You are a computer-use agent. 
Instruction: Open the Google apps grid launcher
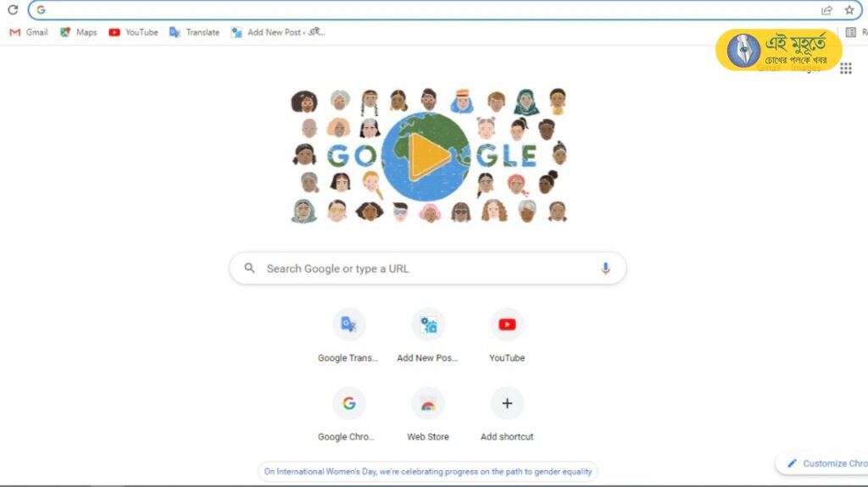click(845, 69)
